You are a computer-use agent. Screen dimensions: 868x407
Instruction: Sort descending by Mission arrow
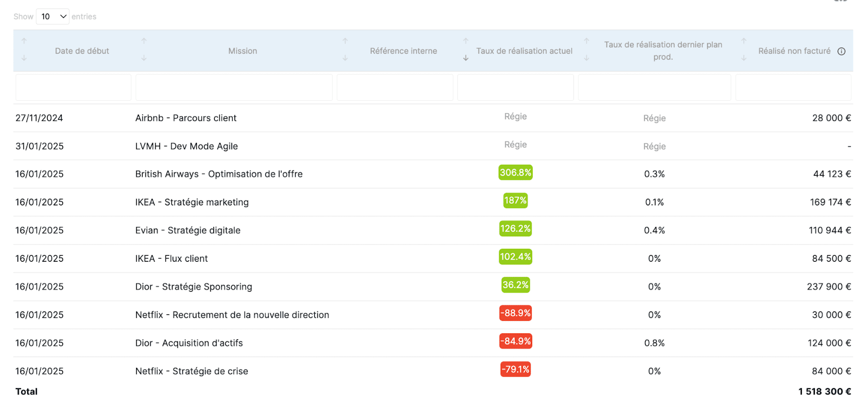tap(144, 58)
